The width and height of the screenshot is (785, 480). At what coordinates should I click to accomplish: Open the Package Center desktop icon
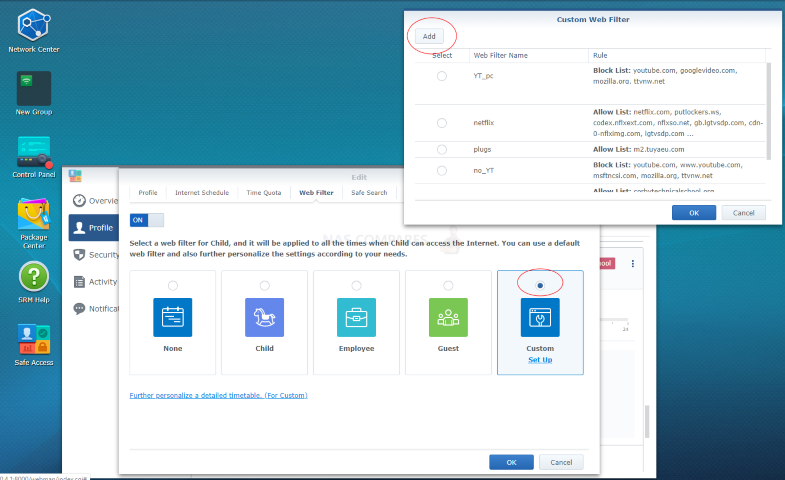pyautogui.click(x=34, y=214)
